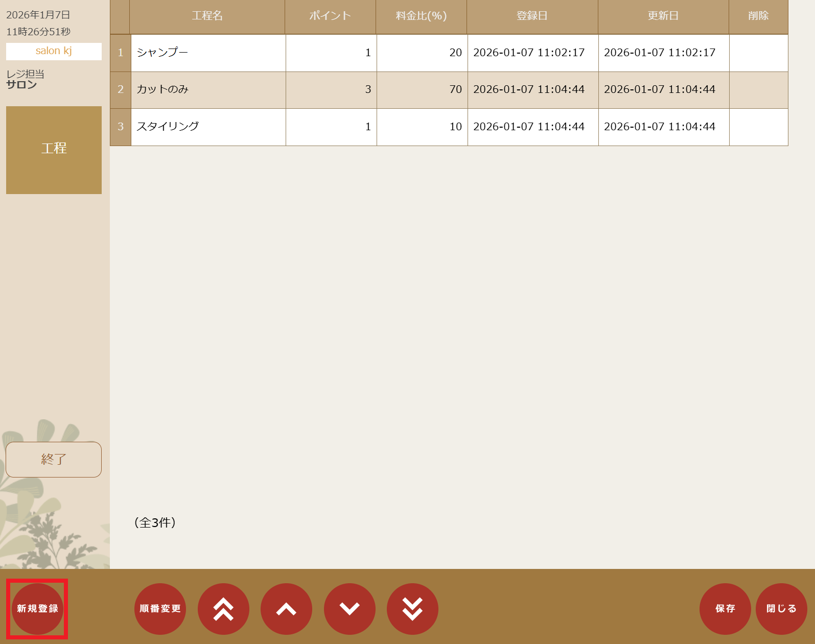
Task: Select the スタイリング process name cell
Action: (x=208, y=127)
